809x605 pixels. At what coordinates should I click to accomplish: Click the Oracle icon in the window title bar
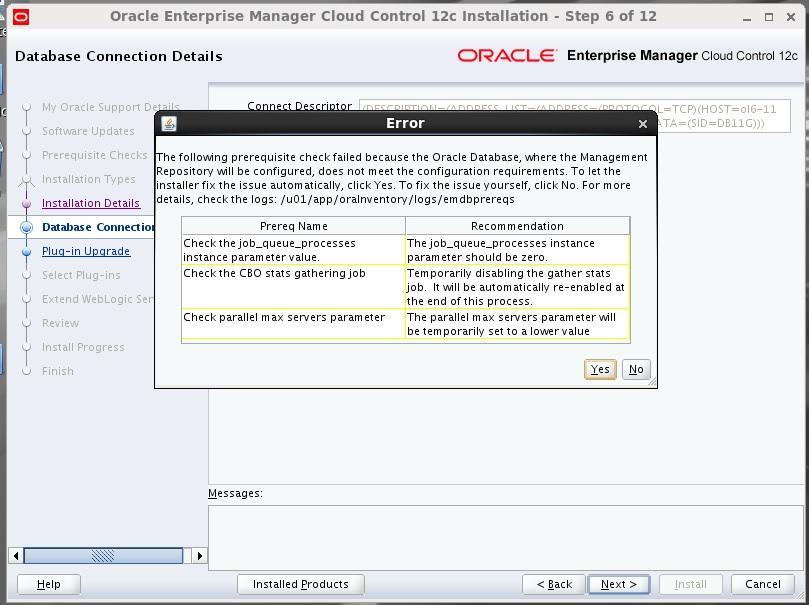click(21, 17)
